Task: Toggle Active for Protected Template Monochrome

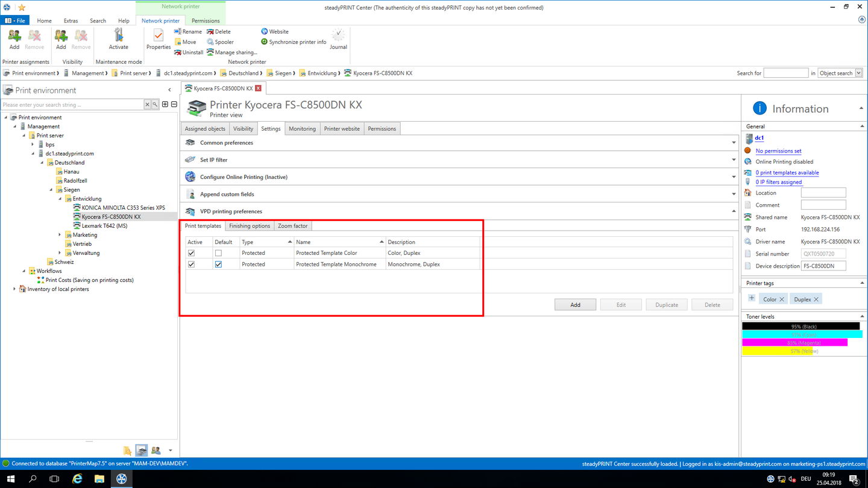Action: coord(191,264)
